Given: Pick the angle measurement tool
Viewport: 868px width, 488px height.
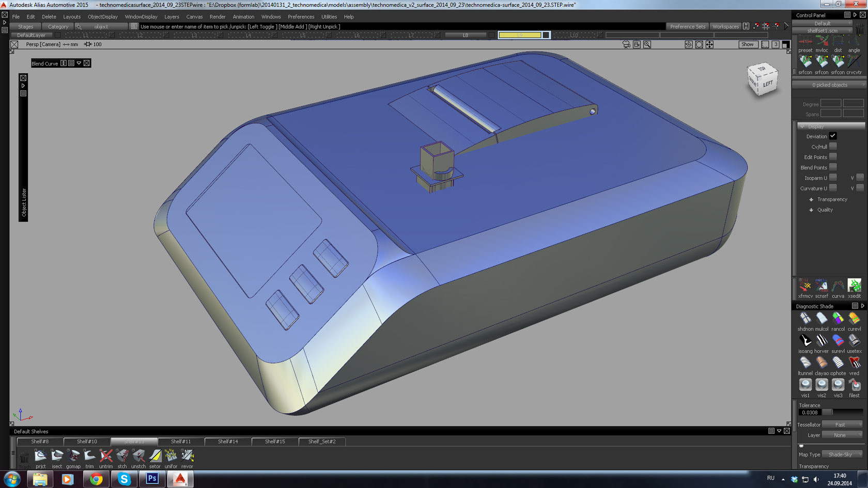Looking at the screenshot, I should coord(854,41).
